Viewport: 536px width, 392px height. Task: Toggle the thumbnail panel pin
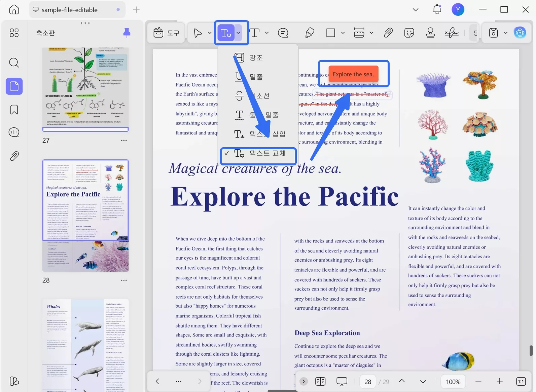[127, 33]
